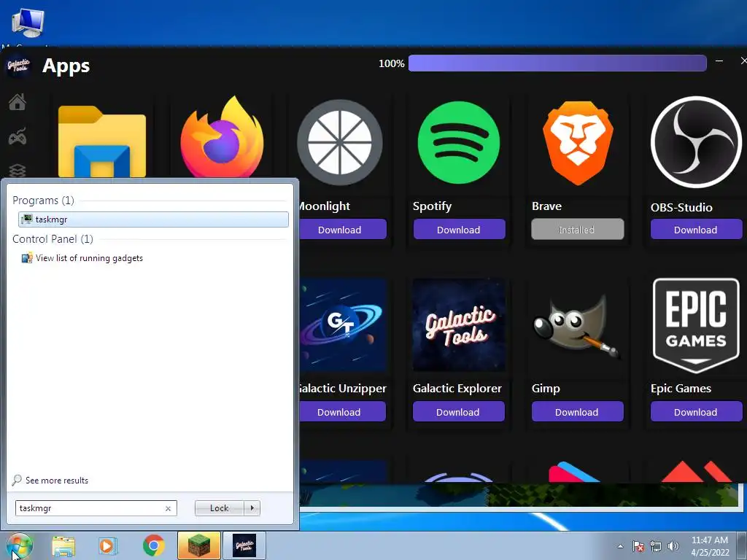Screen dimensions: 747x560
Task: Open Google Chrome from the taskbar
Action: click(x=153, y=545)
